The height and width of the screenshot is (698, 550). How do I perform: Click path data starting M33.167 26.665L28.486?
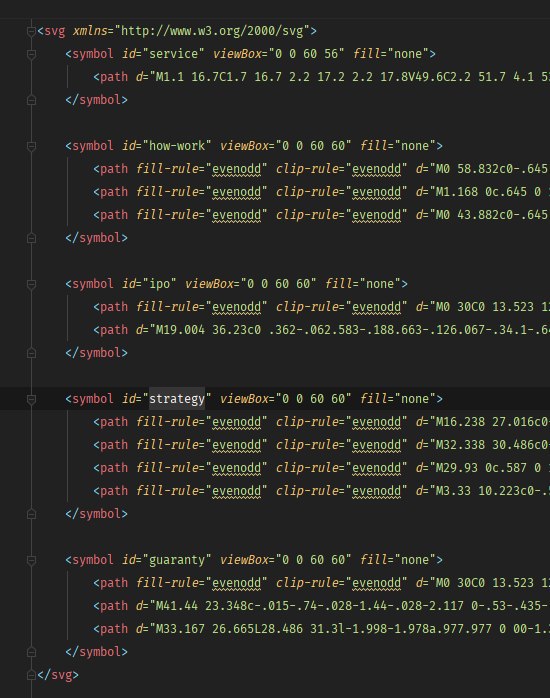click(352, 629)
